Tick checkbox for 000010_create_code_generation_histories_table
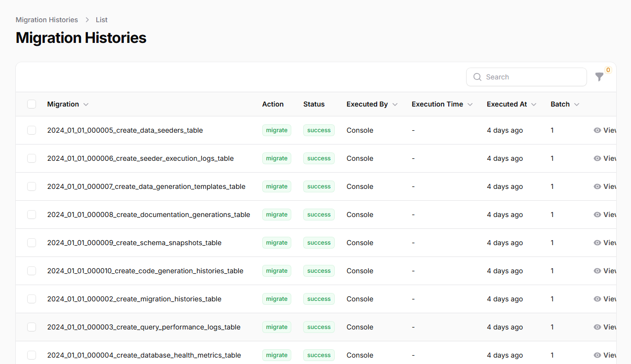This screenshot has width=631, height=364. (x=32, y=271)
